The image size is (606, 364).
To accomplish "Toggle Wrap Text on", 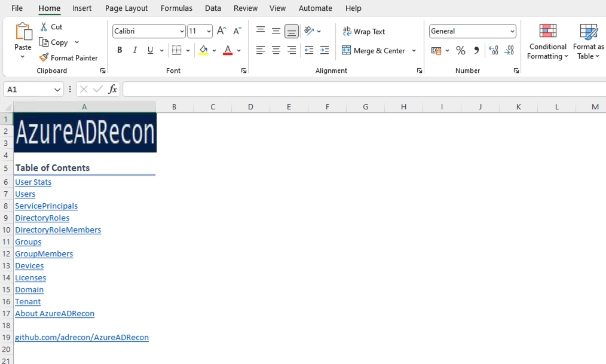I will 363,32.
